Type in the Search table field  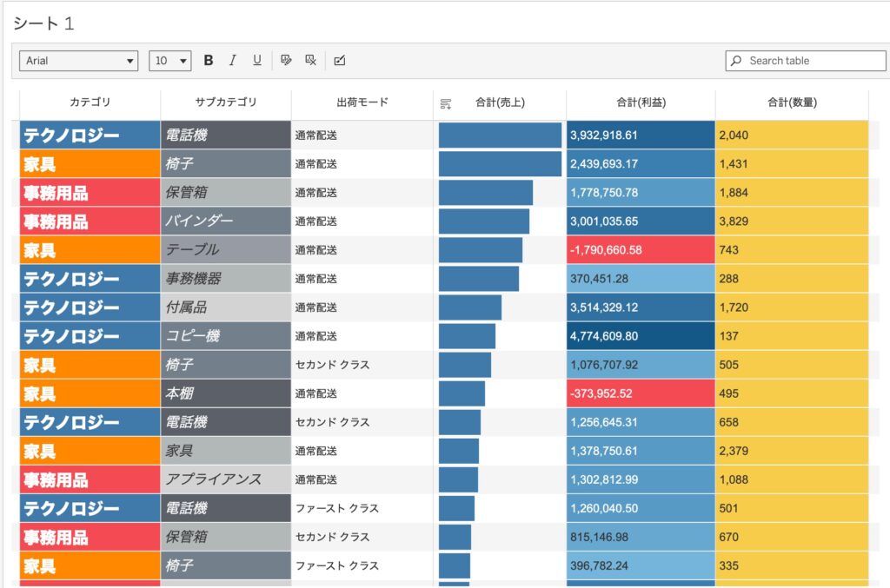pos(814,61)
